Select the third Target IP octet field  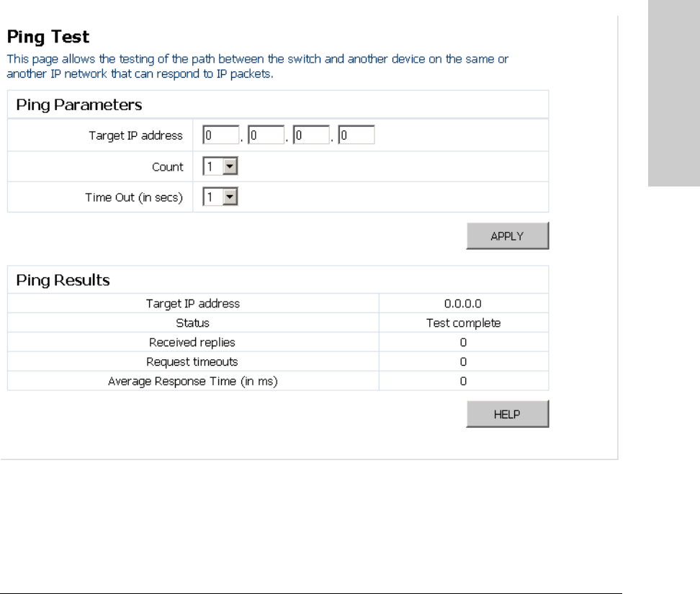[x=311, y=135]
